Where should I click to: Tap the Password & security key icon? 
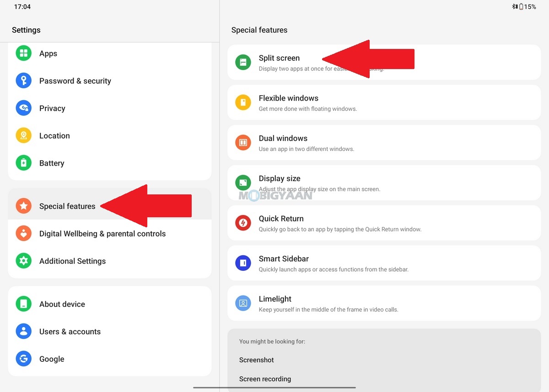click(24, 81)
